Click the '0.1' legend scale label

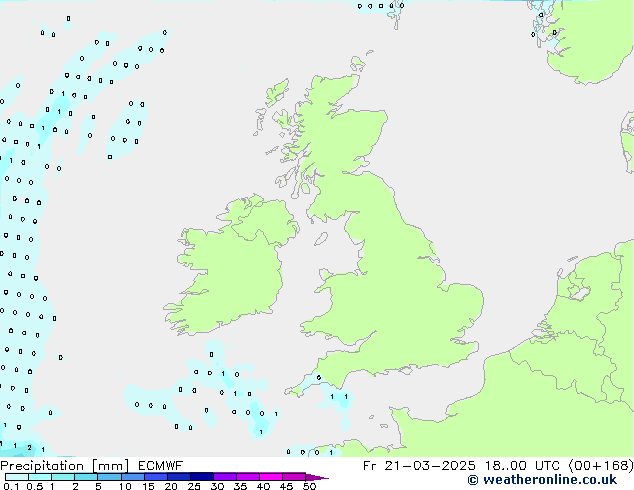click(11, 486)
